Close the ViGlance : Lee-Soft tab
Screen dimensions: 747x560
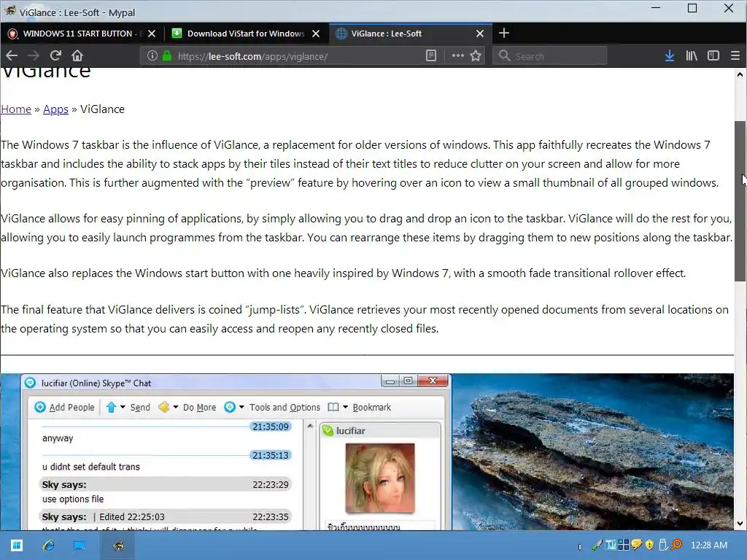click(480, 34)
